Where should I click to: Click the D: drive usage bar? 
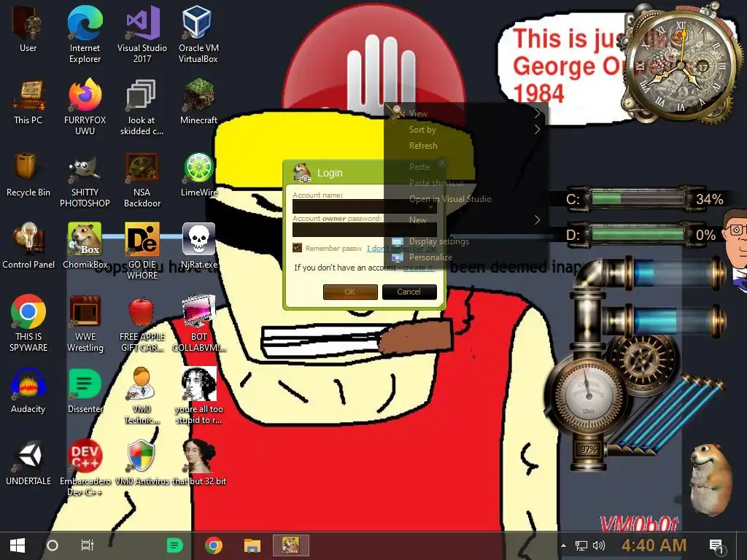point(638,234)
